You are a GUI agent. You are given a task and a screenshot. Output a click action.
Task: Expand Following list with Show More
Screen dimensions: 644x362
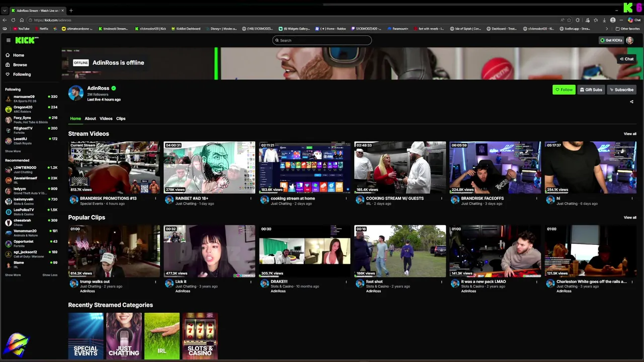click(13, 151)
